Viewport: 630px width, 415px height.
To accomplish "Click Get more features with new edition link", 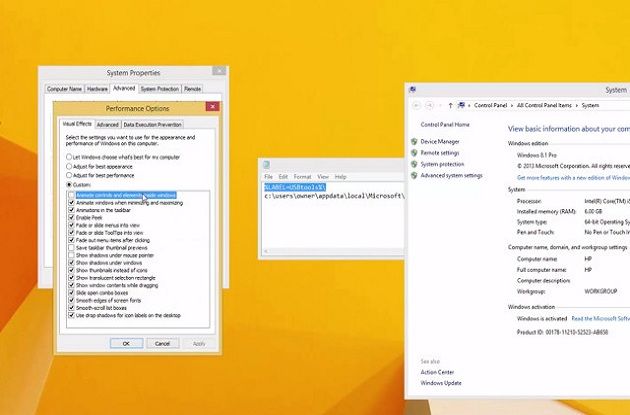I will [x=573, y=177].
